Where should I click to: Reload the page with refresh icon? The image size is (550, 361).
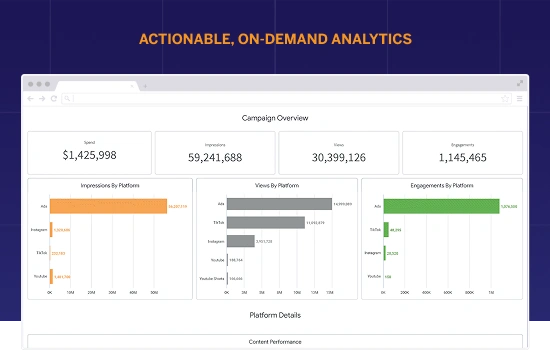(x=54, y=99)
